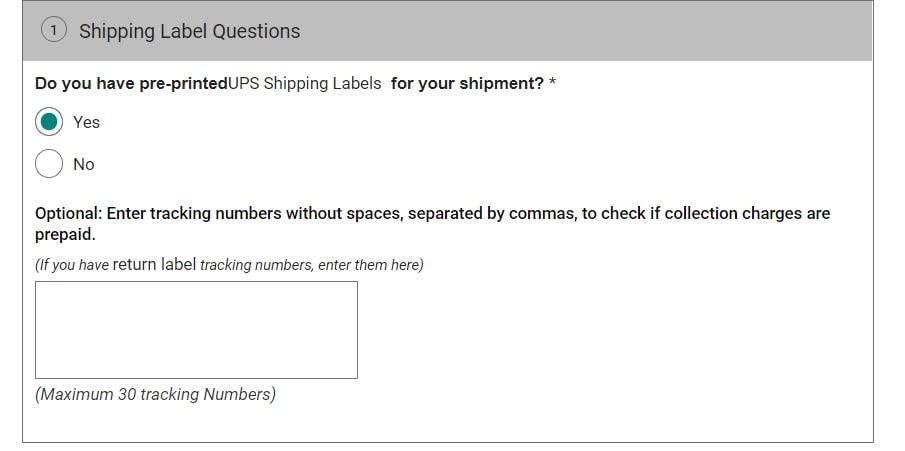Viewport: 905px width, 451px height.
Task: Click the "for your shipment?" text
Action: click(467, 84)
